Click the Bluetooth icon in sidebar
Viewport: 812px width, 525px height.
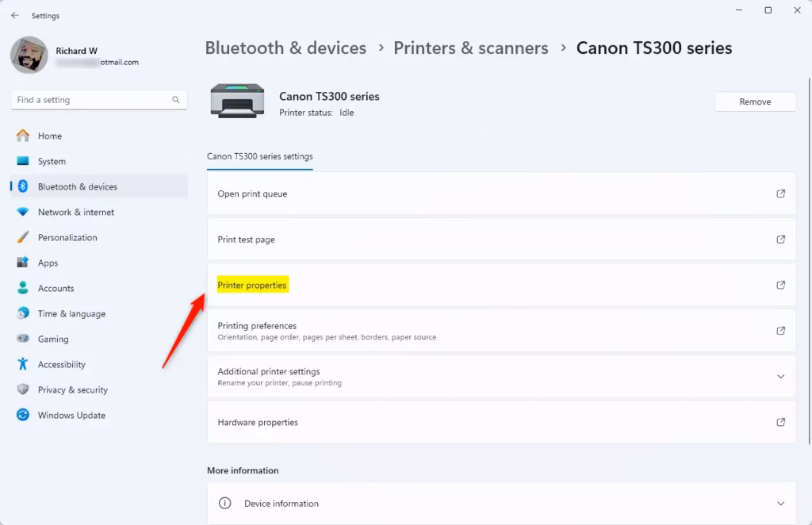[x=23, y=186]
